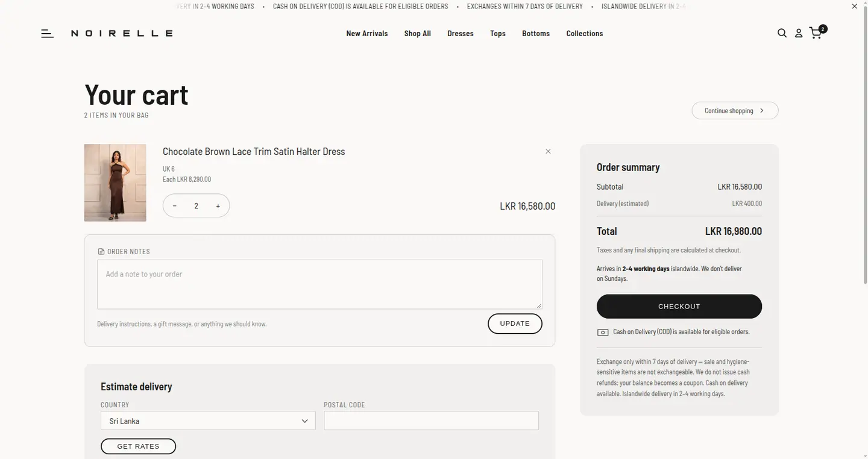Open the account profile icon
Screen dimensions: 868x459
(x=799, y=33)
